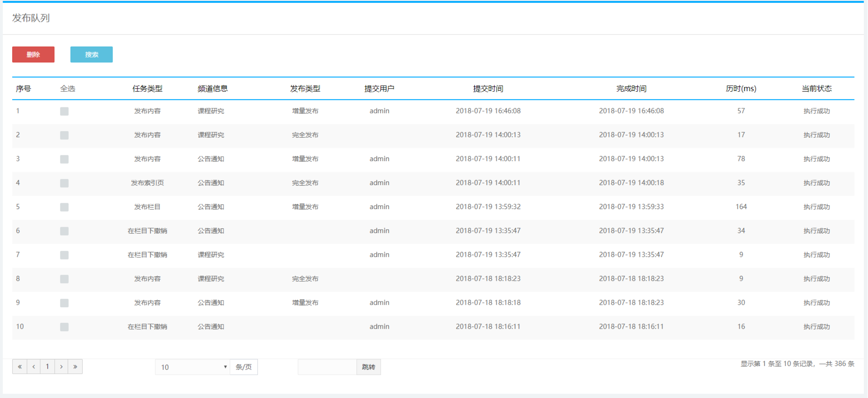Image resolution: width=868 pixels, height=398 pixels.
Task: Go to the next page
Action: pyautogui.click(x=61, y=367)
